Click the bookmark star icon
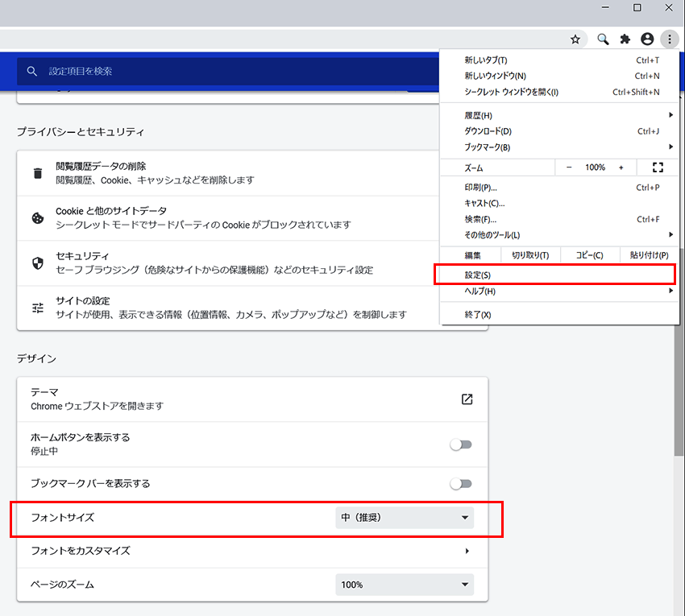The height and width of the screenshot is (616, 685). click(575, 39)
